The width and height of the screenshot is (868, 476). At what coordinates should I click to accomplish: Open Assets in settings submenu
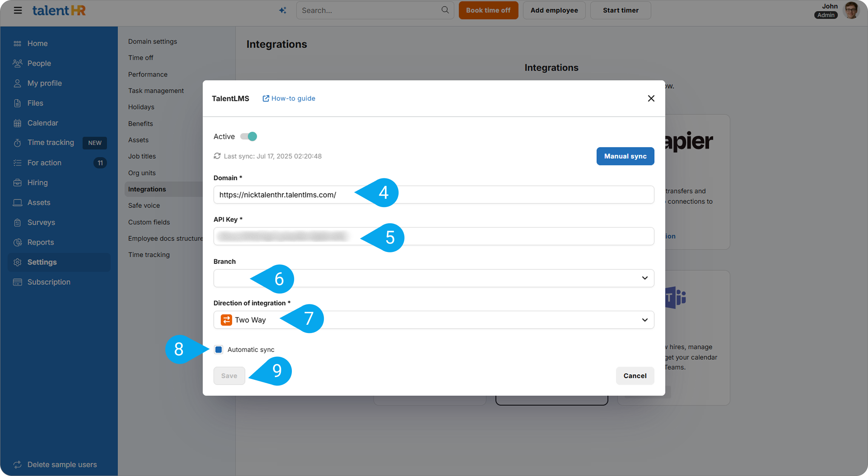pyautogui.click(x=138, y=140)
